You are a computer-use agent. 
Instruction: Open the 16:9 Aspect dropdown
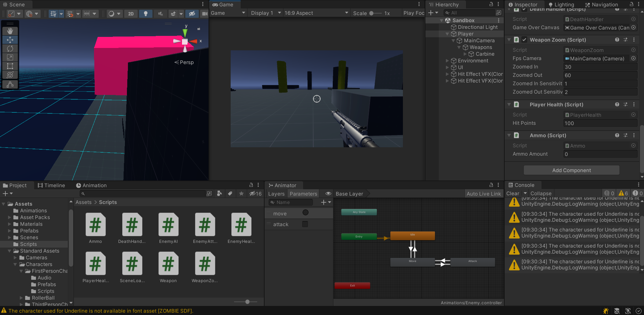316,13
